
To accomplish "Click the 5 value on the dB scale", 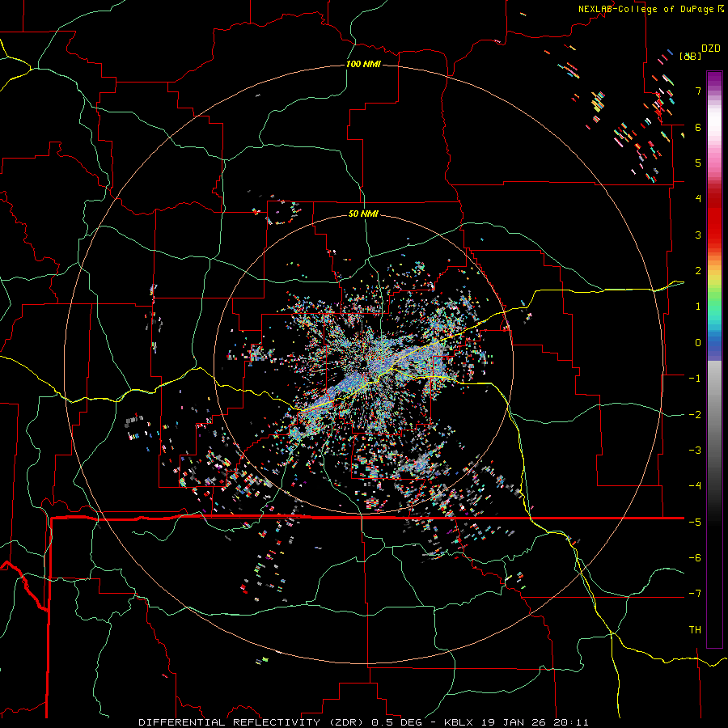I will [x=698, y=163].
